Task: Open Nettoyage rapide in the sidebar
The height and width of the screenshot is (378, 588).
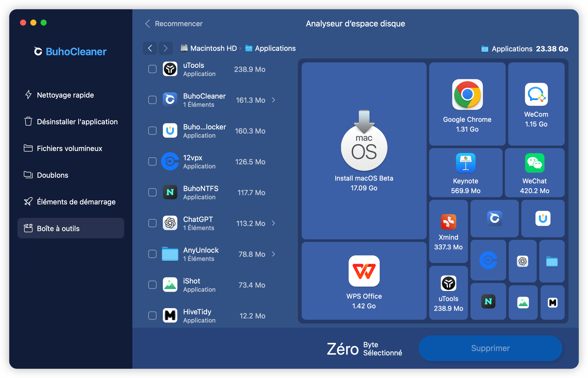Action: point(71,95)
